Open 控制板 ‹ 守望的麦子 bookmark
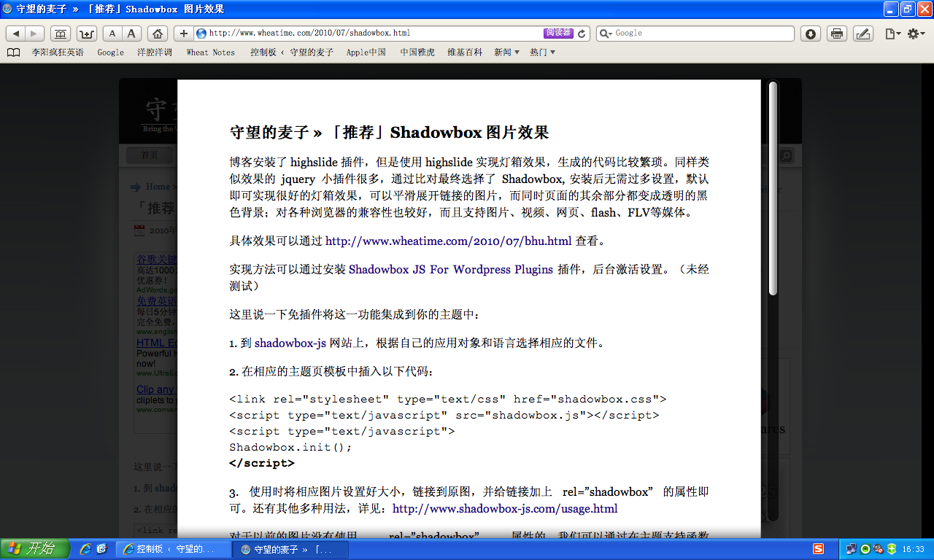Image resolution: width=934 pixels, height=560 pixels. pos(292,52)
